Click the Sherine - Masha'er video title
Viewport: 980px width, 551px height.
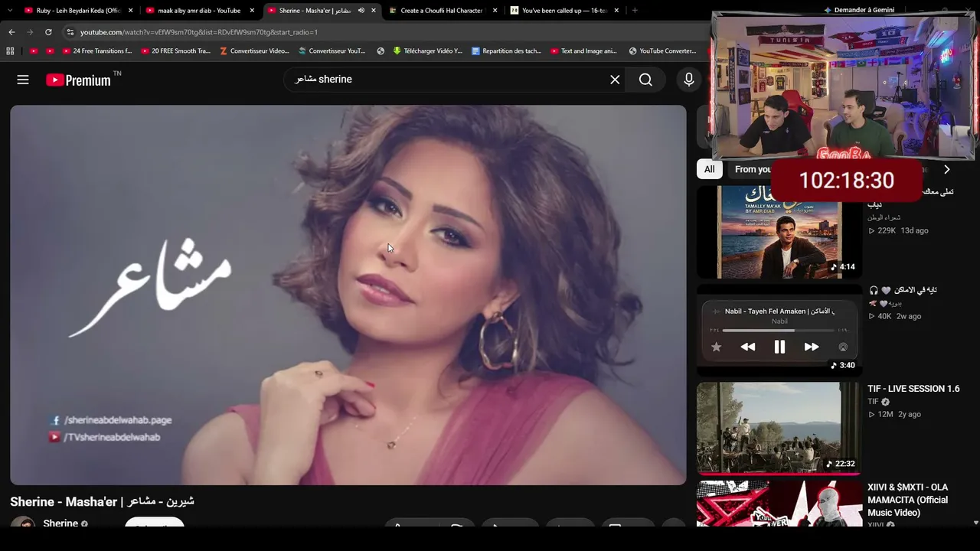[102, 501]
